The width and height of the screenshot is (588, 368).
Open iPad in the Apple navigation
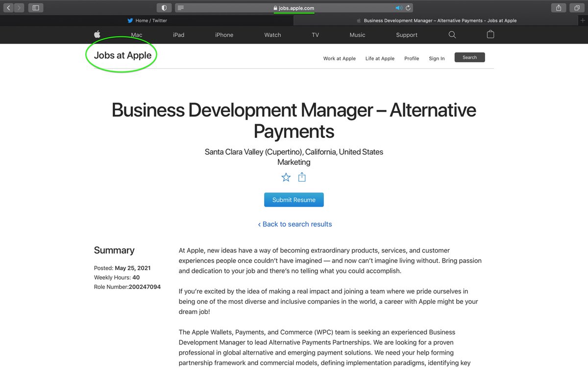point(178,35)
